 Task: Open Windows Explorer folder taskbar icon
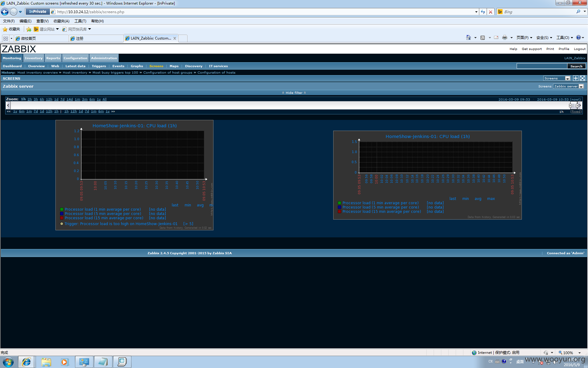coord(46,362)
